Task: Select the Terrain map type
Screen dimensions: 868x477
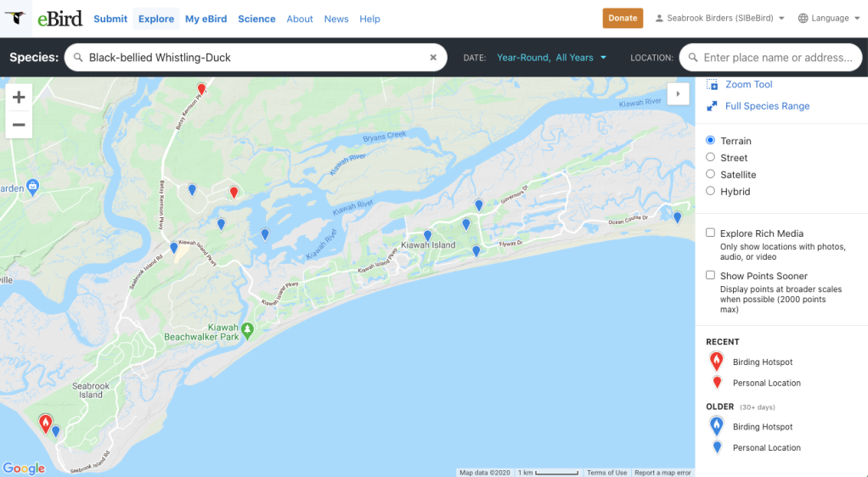Action: [x=710, y=140]
